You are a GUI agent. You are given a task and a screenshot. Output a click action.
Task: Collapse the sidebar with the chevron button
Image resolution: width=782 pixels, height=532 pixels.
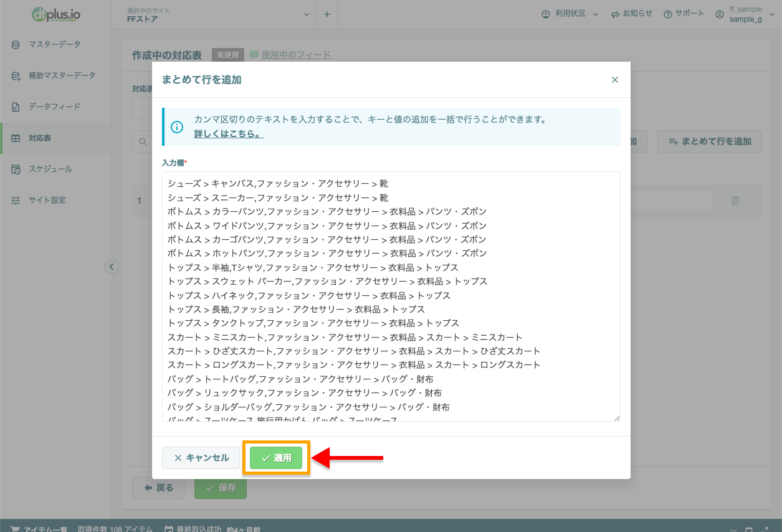pos(111,267)
